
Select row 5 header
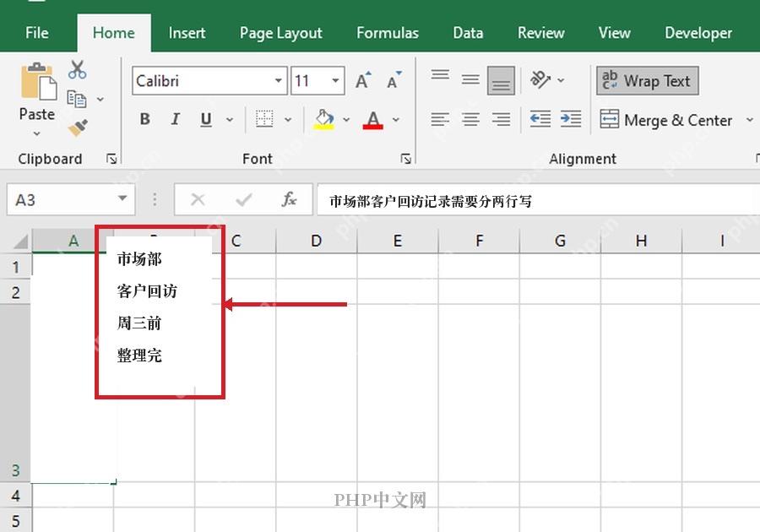[15, 521]
